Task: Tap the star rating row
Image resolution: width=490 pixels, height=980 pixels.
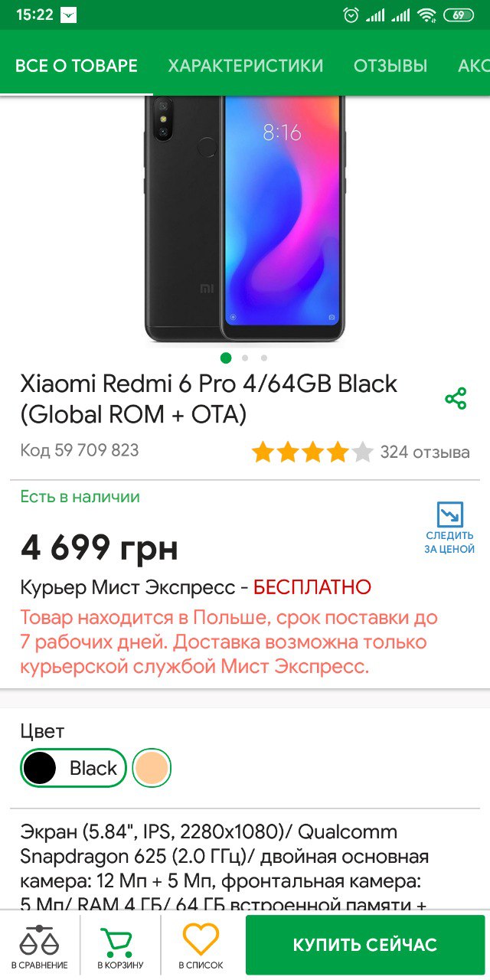Action: pyautogui.click(x=312, y=452)
